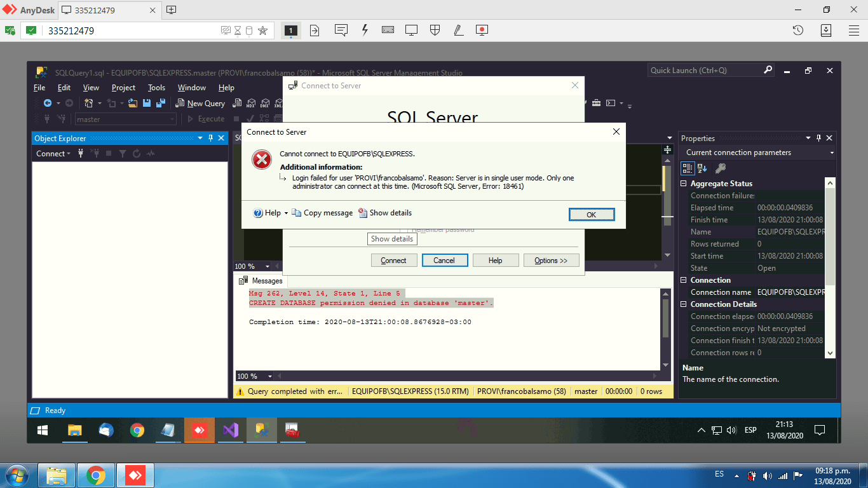Click Show details in error dialog
Image resolution: width=868 pixels, height=488 pixels.
point(385,213)
